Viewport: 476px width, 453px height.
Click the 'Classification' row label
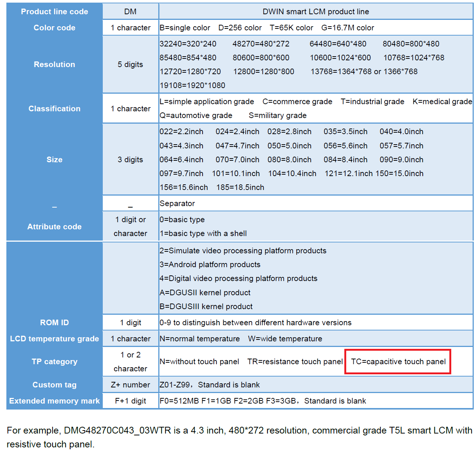click(x=54, y=109)
